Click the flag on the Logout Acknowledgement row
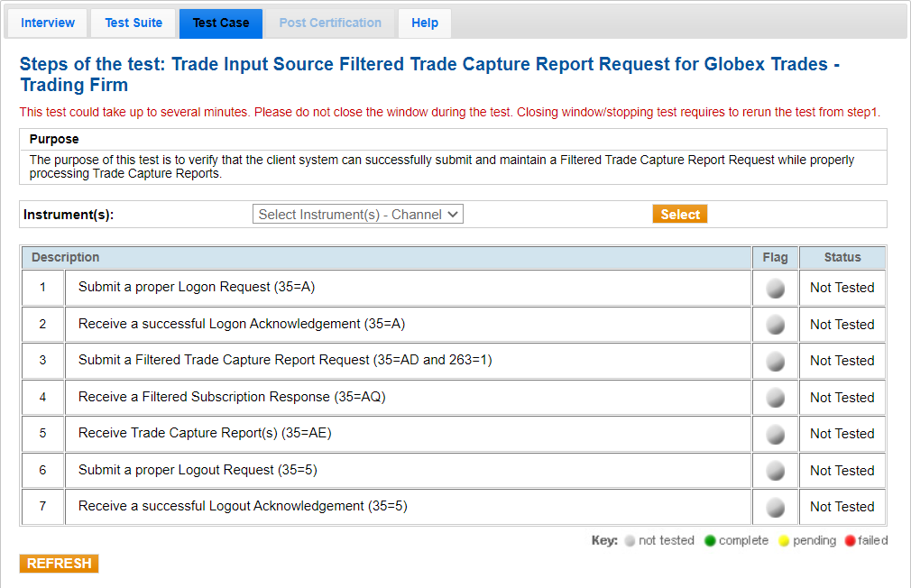The width and height of the screenshot is (911, 588). [x=775, y=506]
